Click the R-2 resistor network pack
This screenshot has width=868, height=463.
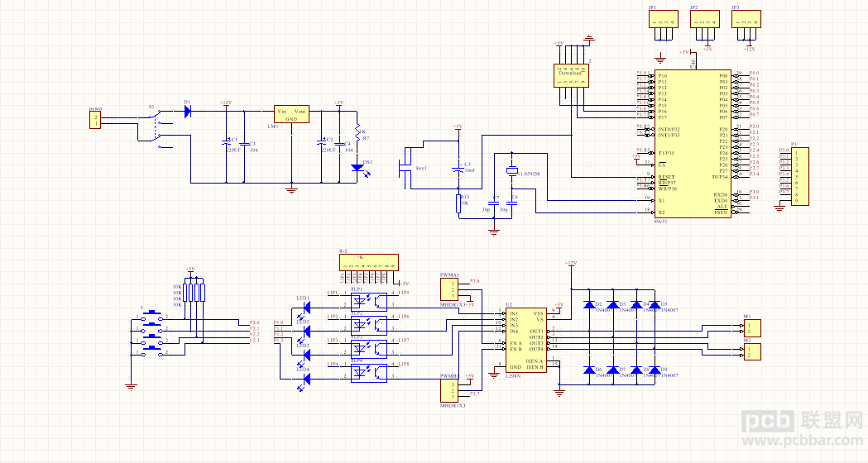(x=369, y=262)
